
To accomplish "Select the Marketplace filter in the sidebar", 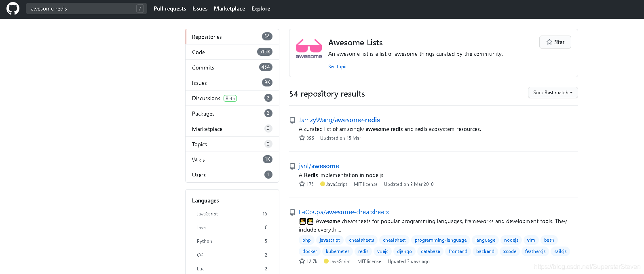I will (232, 129).
